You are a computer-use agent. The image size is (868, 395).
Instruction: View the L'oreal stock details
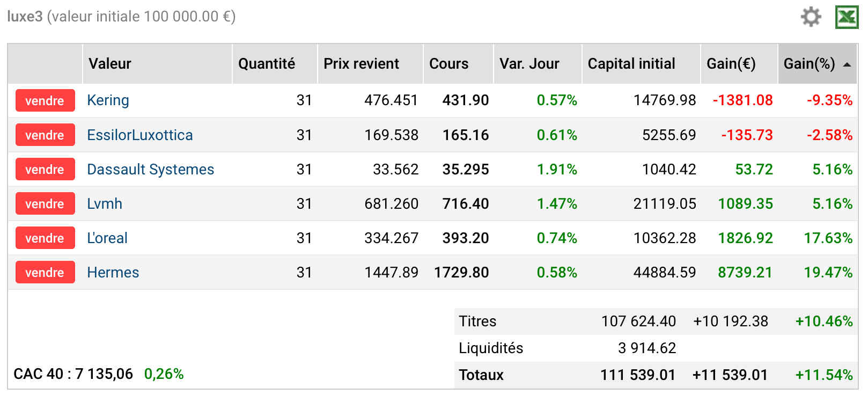(107, 238)
